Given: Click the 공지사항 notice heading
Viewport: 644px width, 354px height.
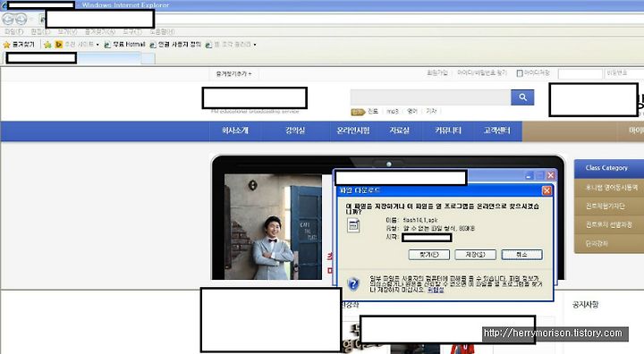Looking at the screenshot, I should (x=585, y=304).
